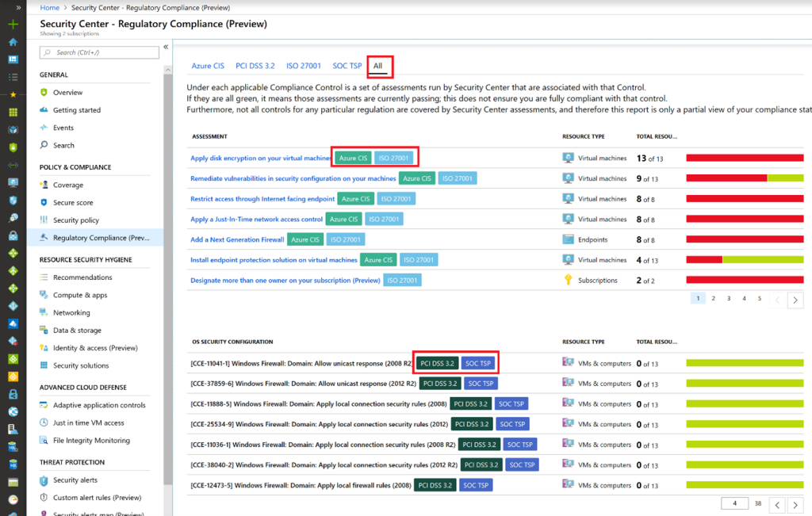The height and width of the screenshot is (516, 812).
Task: Click progress bar for CCE-11041-1 row
Action: point(745,363)
